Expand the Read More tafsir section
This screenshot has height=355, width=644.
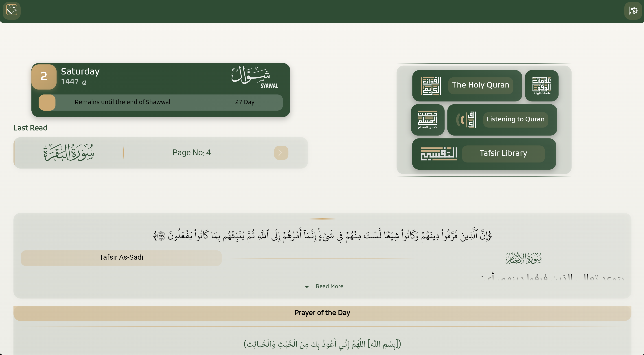[324, 286]
